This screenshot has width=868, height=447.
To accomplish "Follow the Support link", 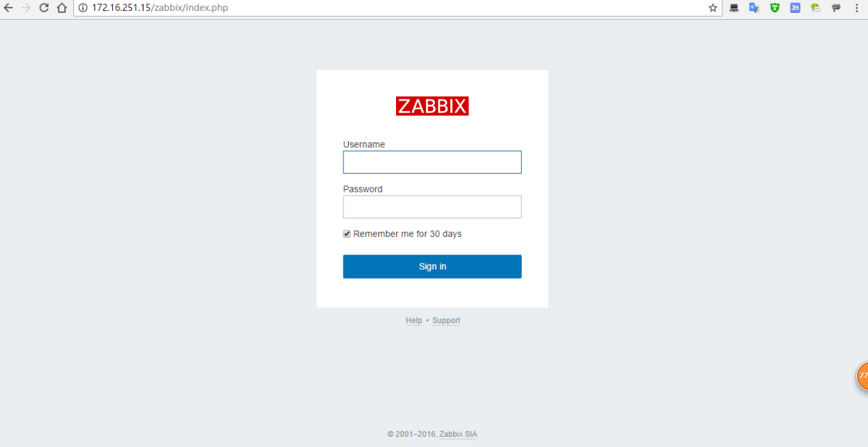I will tap(446, 320).
